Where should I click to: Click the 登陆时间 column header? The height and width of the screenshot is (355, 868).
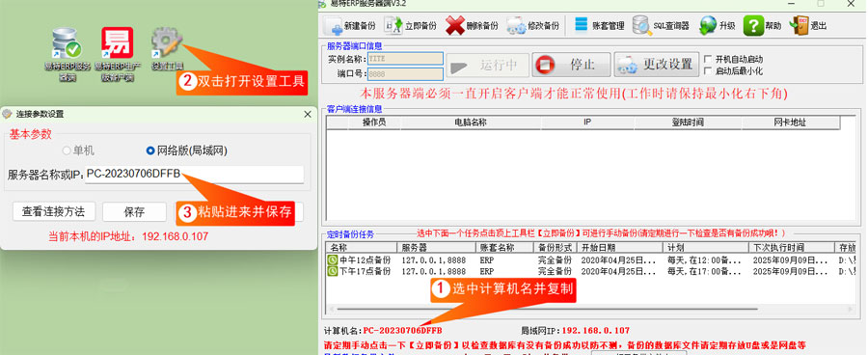pos(687,123)
